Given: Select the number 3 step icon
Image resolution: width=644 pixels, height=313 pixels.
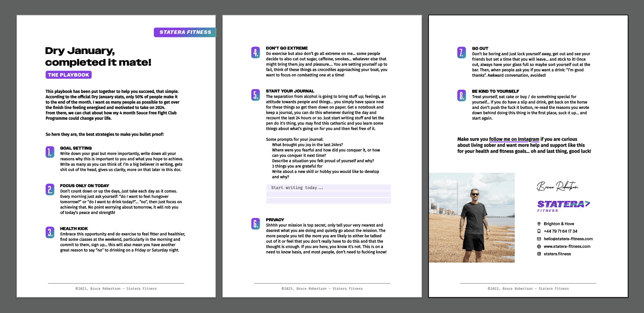Looking at the screenshot, I should (x=50, y=233).
